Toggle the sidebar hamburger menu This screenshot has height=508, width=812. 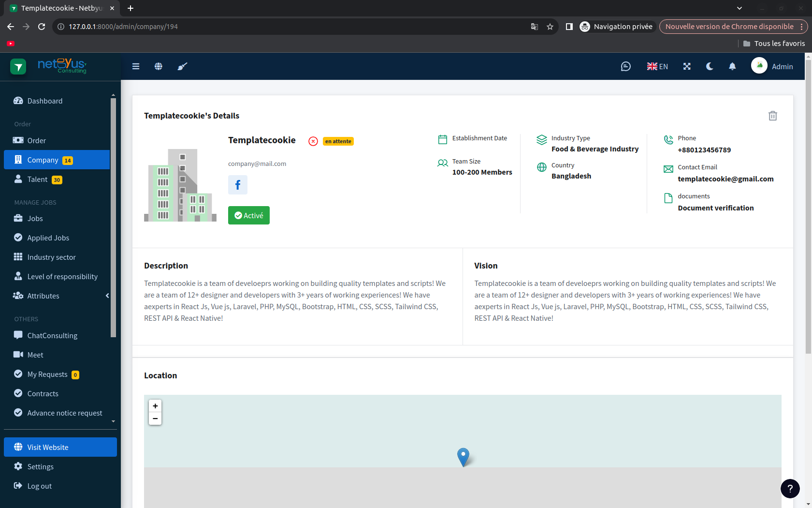pyautogui.click(x=136, y=66)
